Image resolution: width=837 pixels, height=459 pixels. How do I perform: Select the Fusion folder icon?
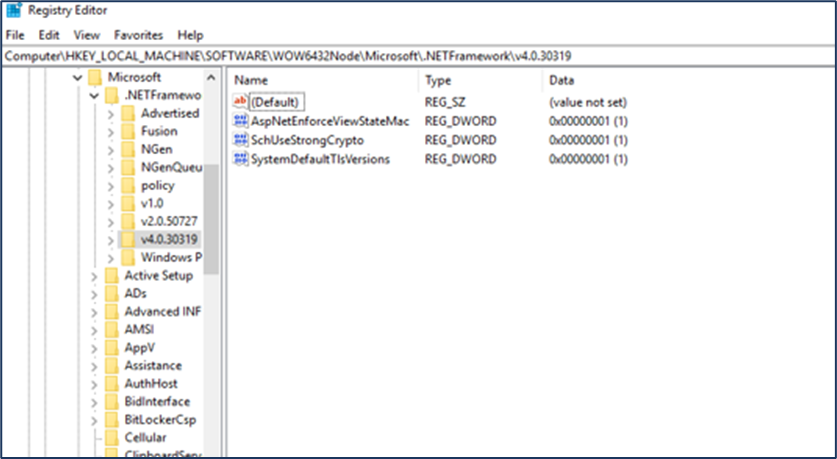[x=128, y=131]
